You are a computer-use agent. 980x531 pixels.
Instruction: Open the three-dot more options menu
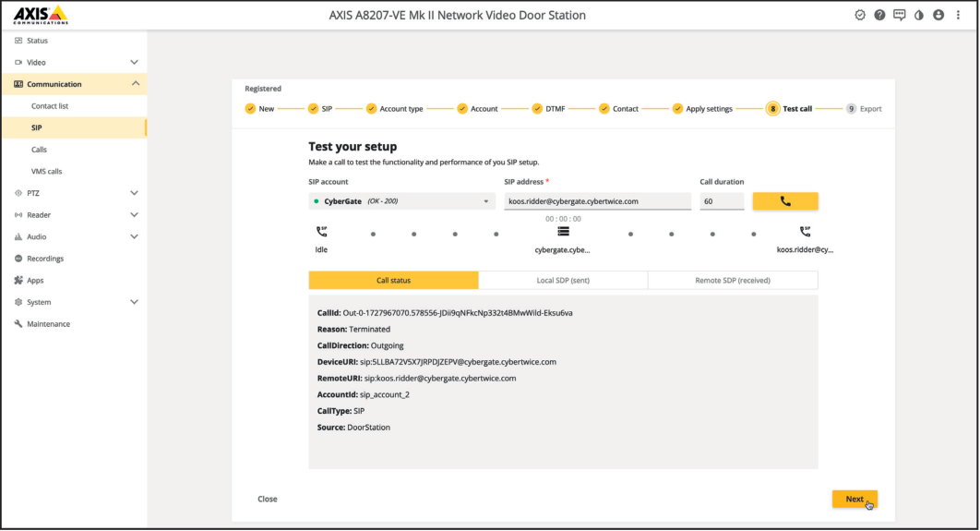(958, 15)
